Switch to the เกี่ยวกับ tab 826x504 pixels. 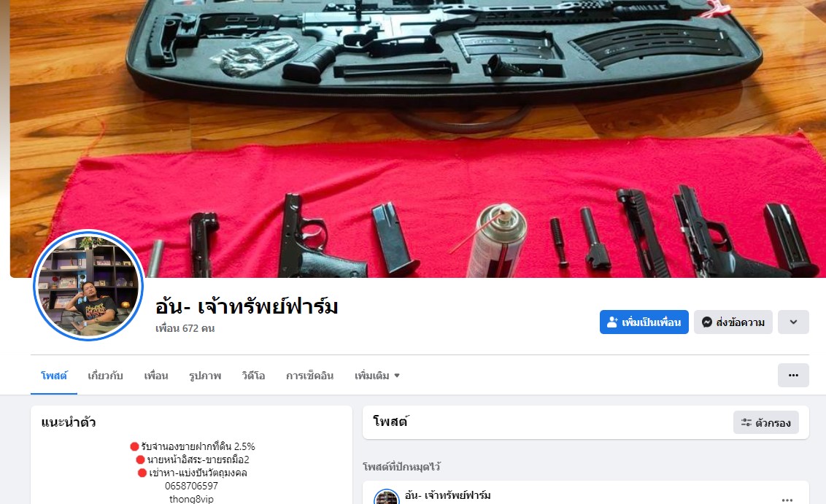105,376
